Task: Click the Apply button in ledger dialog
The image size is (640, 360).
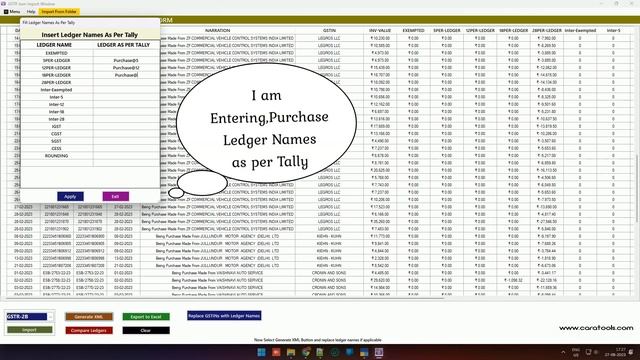Action: coord(70,196)
